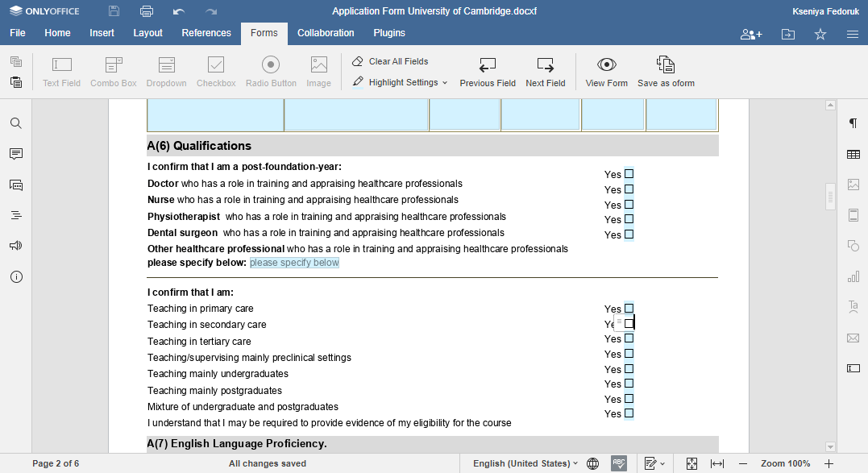
Task: Switch to the Plugins tab
Action: [389, 33]
